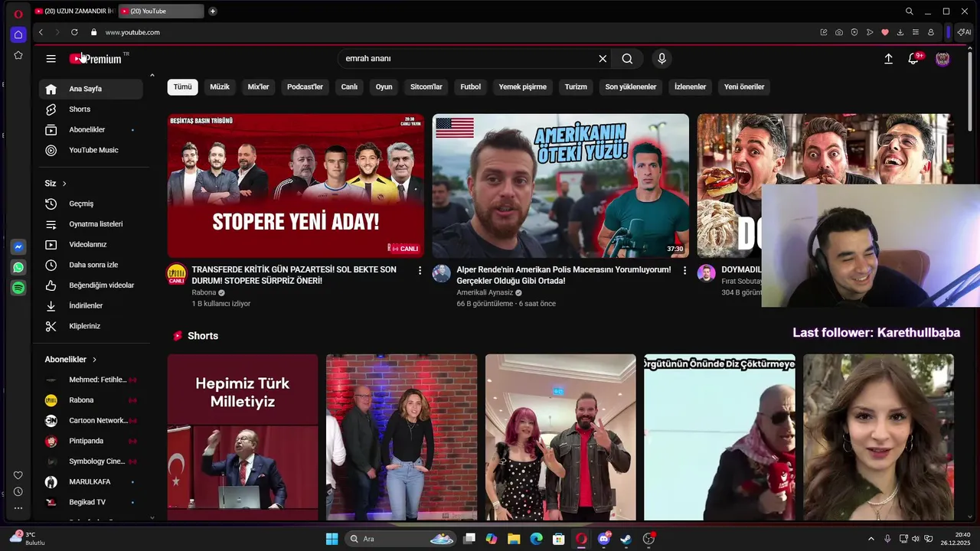This screenshot has width=980, height=551.
Task: Open YouTube Music in sidebar
Action: 91,150
